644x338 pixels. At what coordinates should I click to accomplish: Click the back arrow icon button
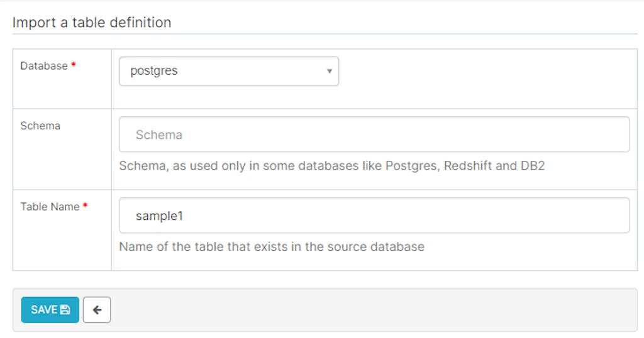(x=97, y=310)
